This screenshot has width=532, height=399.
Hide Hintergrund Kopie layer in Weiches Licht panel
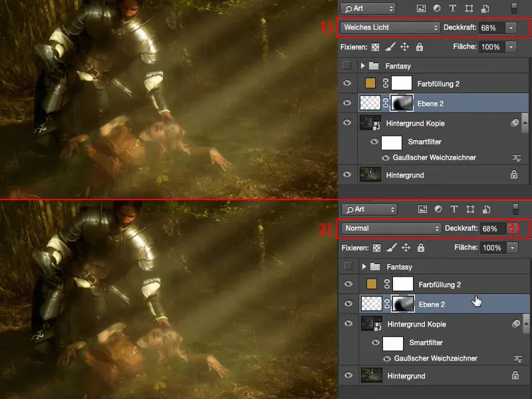347,122
